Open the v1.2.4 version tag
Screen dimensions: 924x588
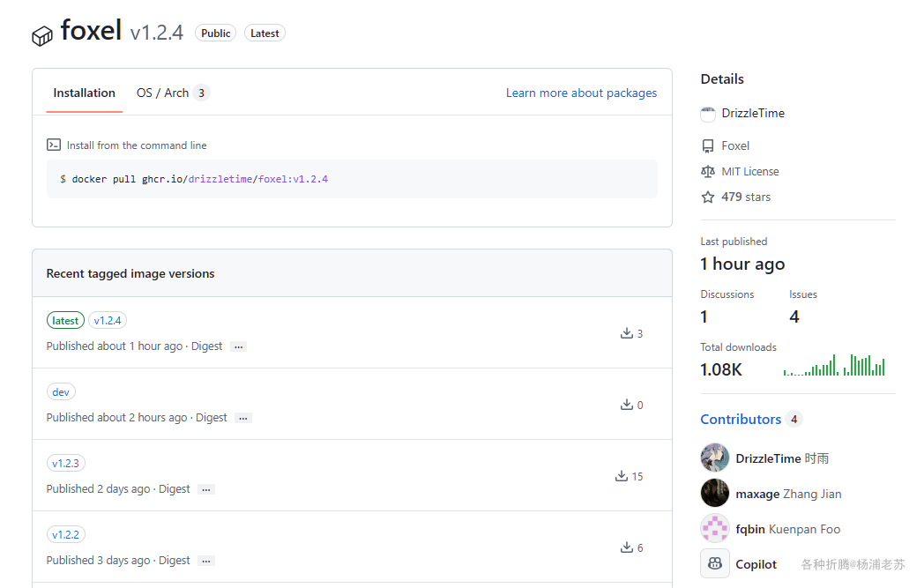pyautogui.click(x=108, y=321)
